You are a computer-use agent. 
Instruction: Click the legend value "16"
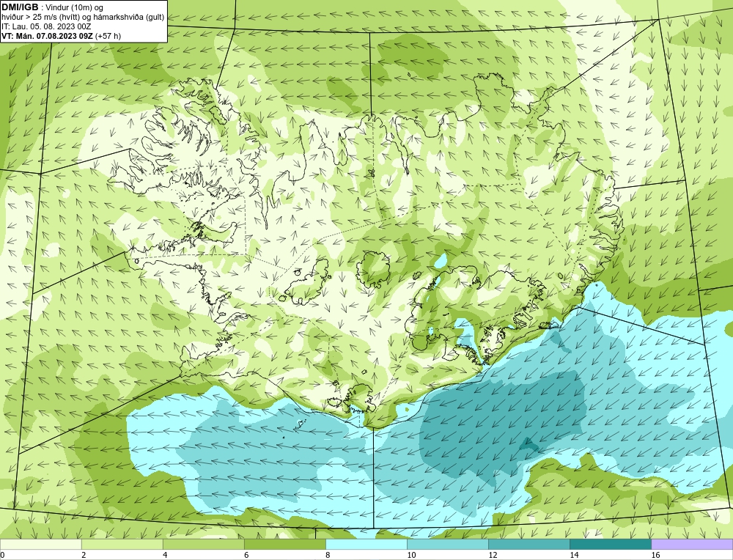pos(655,555)
